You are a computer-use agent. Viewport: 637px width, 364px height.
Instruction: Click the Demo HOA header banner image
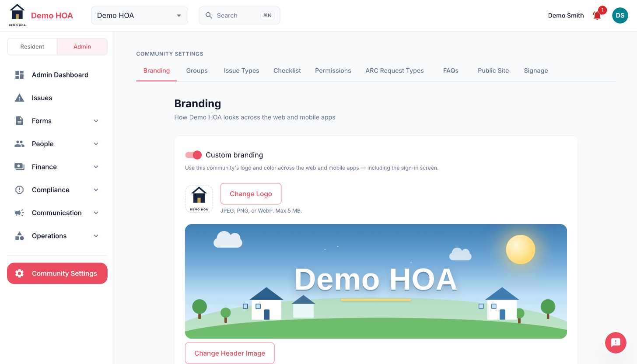pos(376,281)
